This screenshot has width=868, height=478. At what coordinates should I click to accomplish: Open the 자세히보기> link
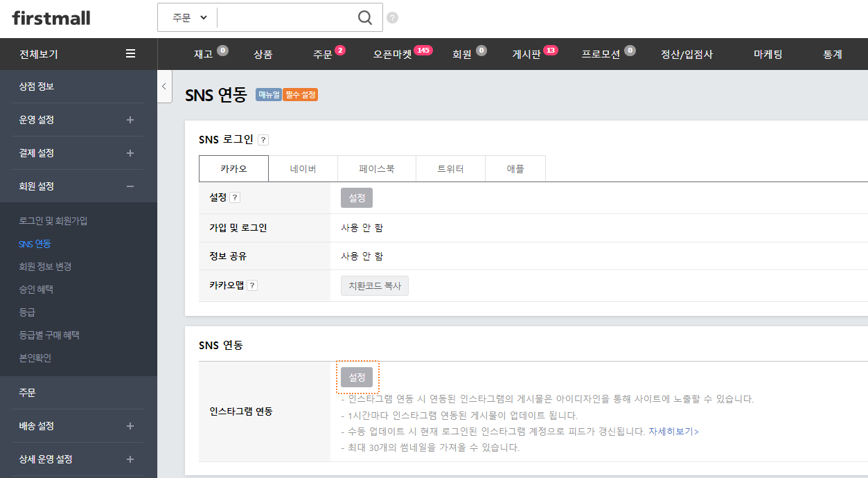(x=673, y=432)
